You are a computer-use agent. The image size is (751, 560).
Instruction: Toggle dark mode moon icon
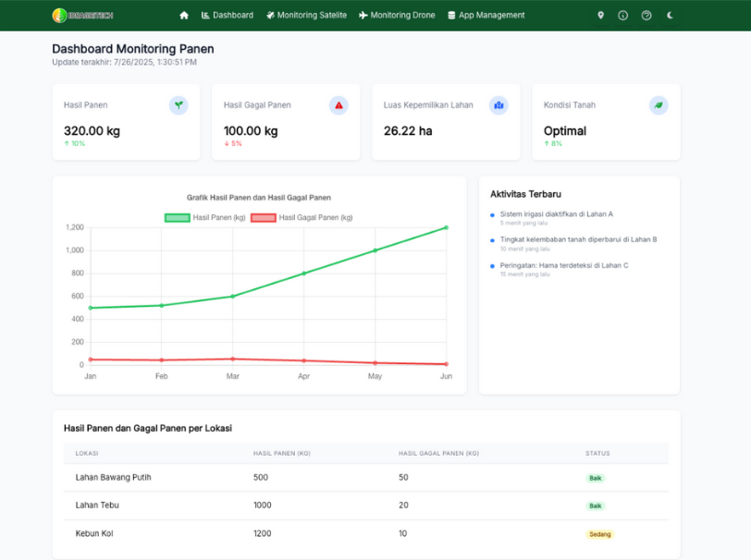click(671, 15)
